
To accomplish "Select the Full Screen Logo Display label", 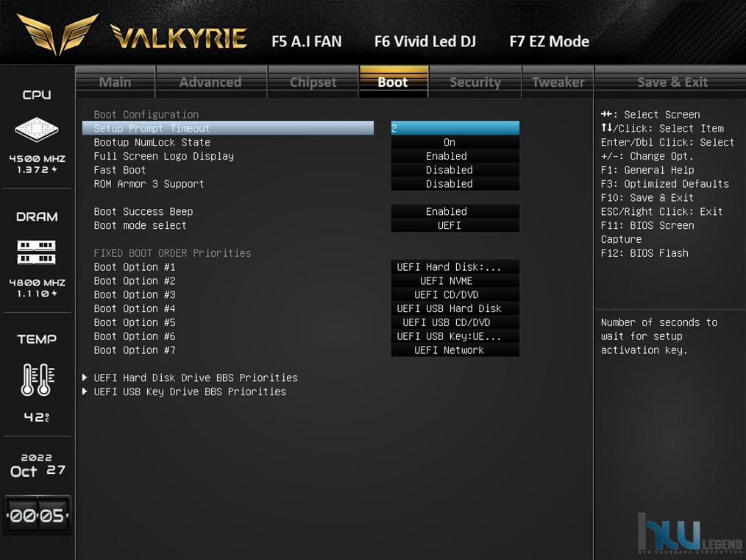I will 163,156.
